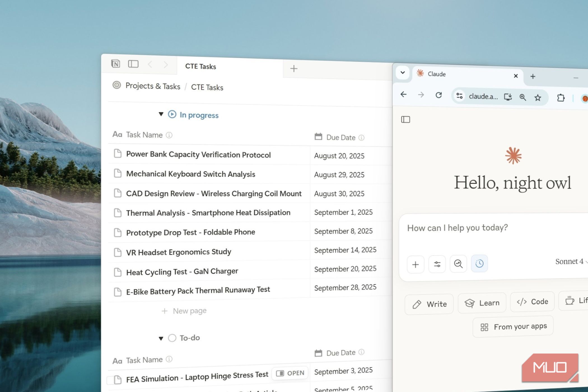This screenshot has width=588, height=392.
Task: Click the Write suggestion button
Action: coord(429,304)
